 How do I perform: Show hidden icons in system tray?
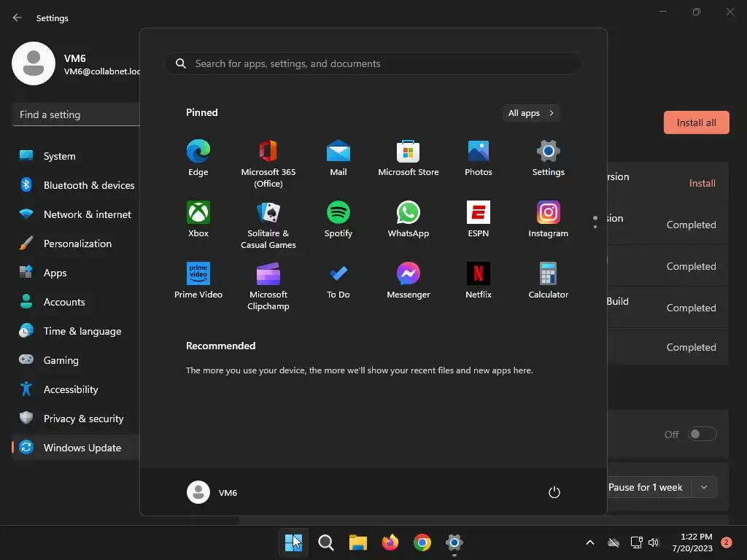(x=589, y=542)
